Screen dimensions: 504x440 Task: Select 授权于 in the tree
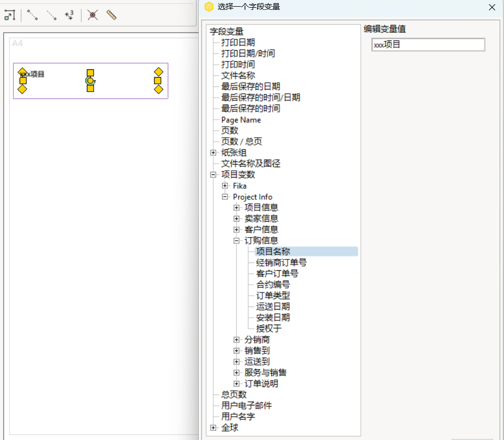269,328
